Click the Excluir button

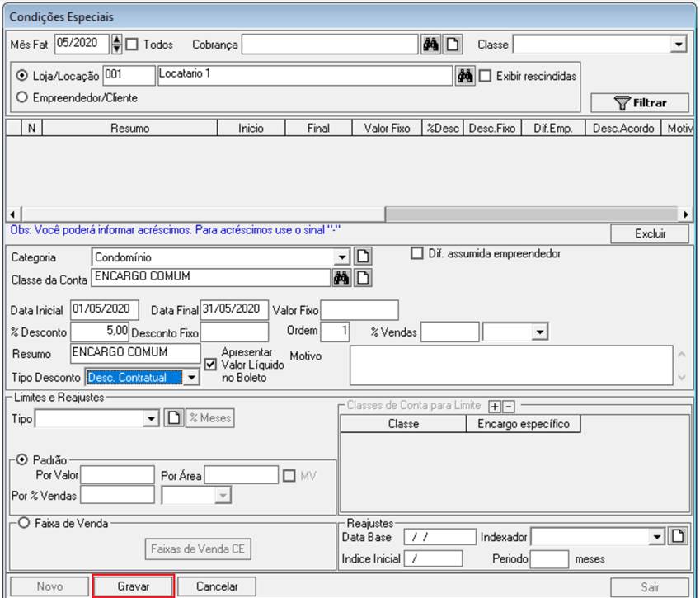pyautogui.click(x=650, y=233)
